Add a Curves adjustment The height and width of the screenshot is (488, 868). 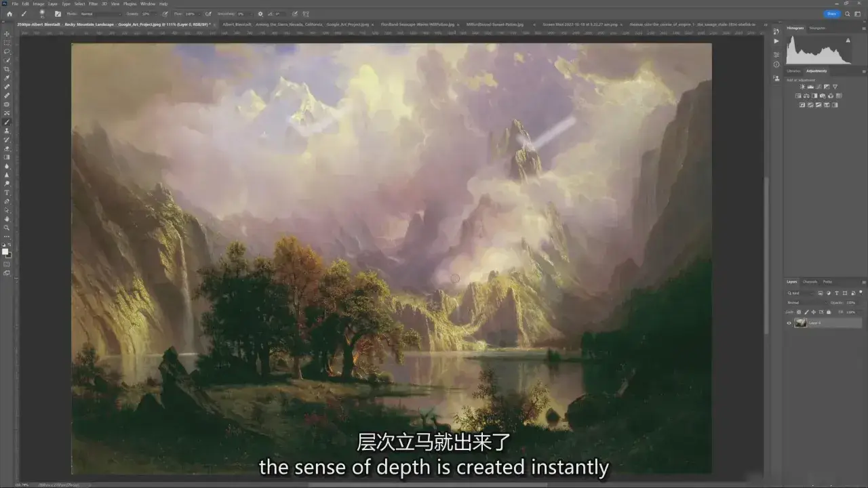818,87
